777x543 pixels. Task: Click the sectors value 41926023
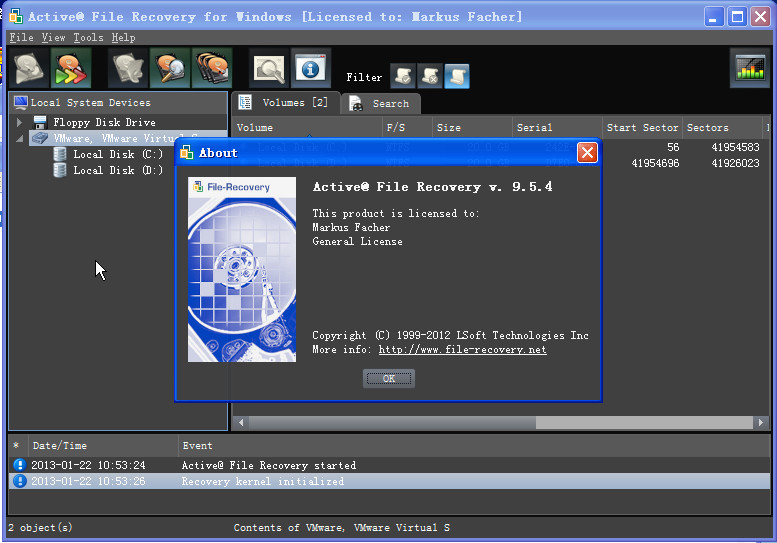735,163
